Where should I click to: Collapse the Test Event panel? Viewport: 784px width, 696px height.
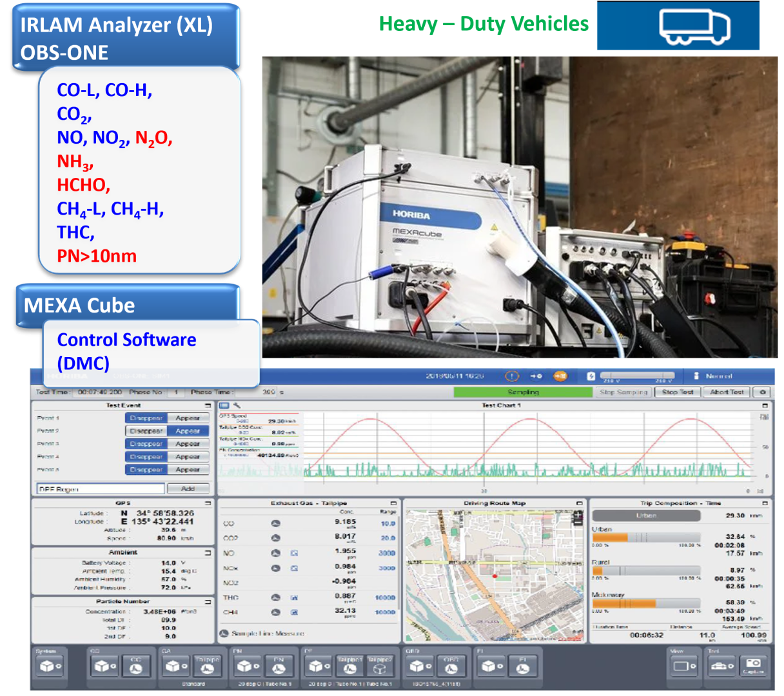[208, 406]
